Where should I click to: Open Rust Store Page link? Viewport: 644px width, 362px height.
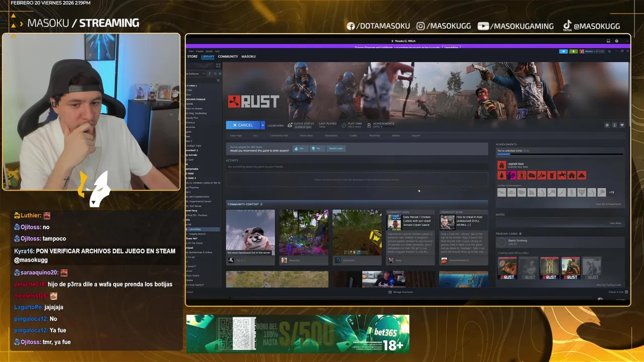236,135
